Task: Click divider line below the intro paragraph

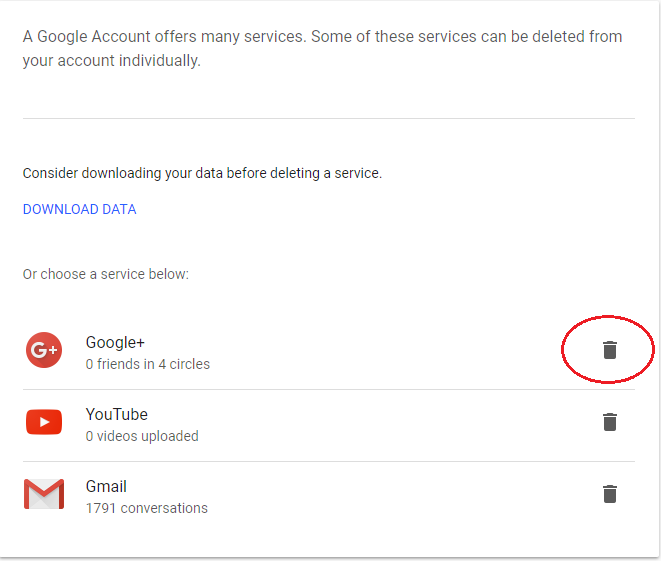Action: pyautogui.click(x=329, y=118)
